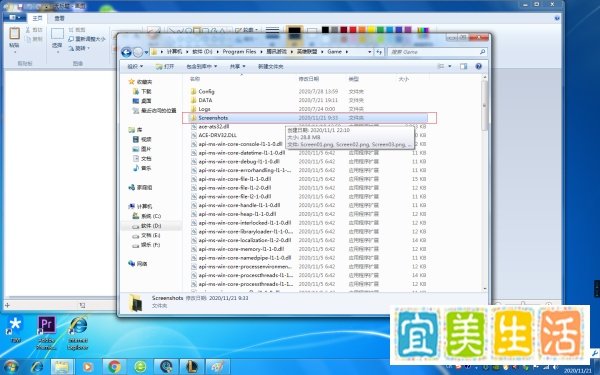Sort by 大小 column header
The height and width of the screenshot is (375, 600).
point(404,79)
